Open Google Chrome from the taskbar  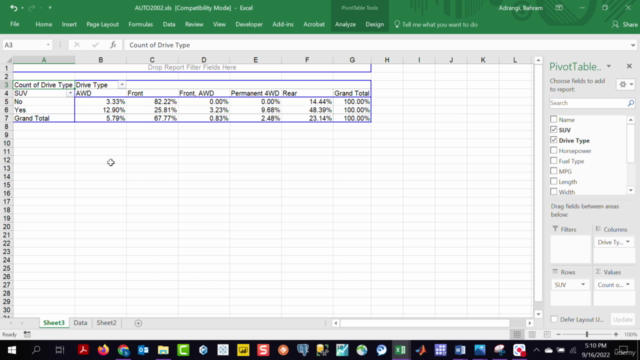pyautogui.click(x=123, y=350)
